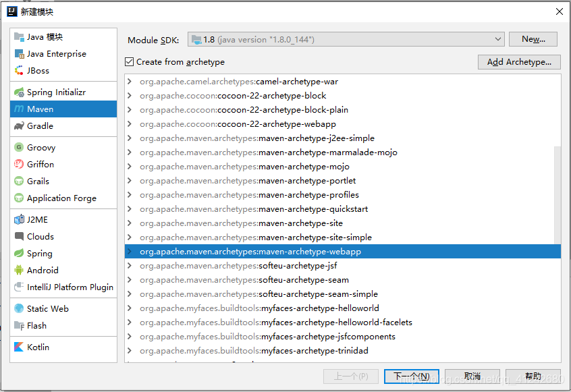Click the Static Web globe icon
The height and width of the screenshot is (392, 571).
tap(19, 308)
